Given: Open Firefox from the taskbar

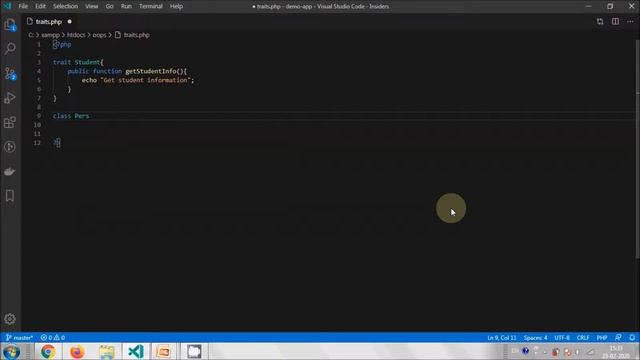Looking at the screenshot, I should point(77,351).
